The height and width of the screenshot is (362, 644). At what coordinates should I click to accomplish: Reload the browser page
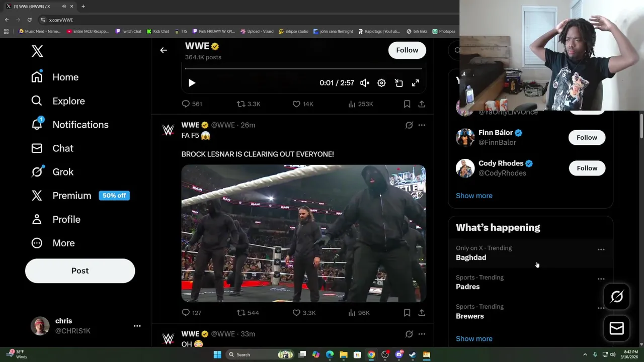coord(29,20)
